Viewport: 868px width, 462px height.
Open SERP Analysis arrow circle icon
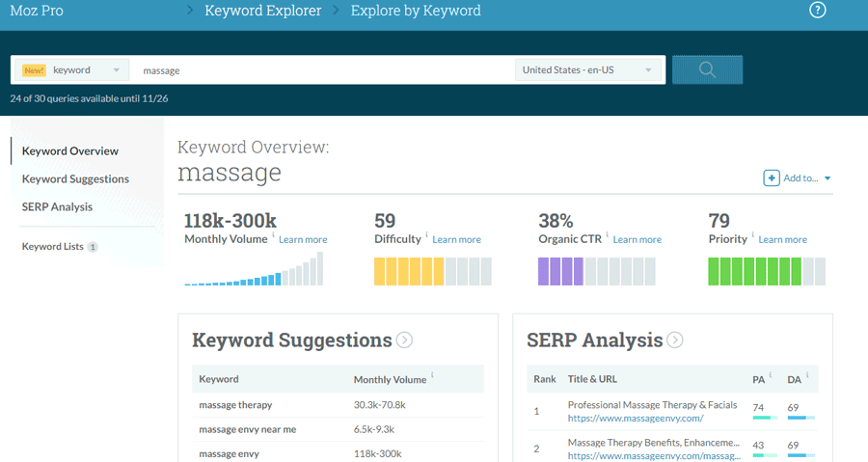[675, 340]
